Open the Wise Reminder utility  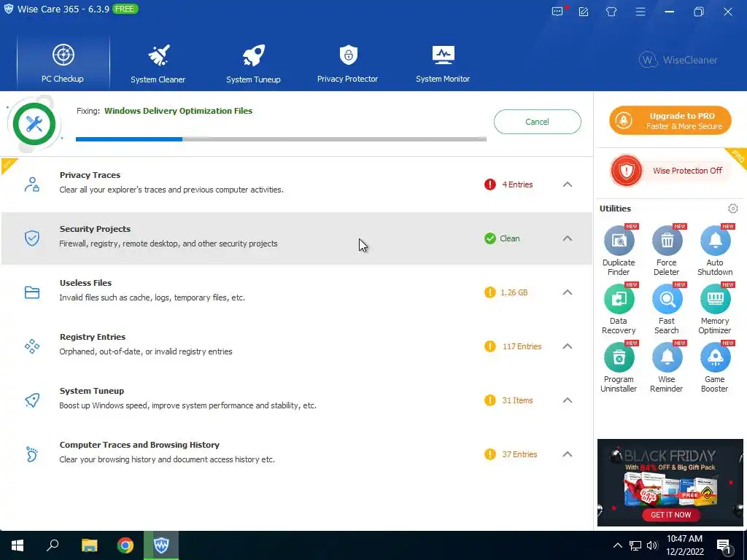coord(667,367)
